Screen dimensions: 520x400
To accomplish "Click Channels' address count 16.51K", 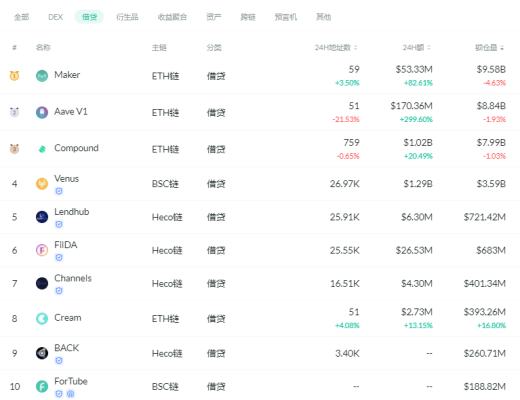I will pos(345,283).
